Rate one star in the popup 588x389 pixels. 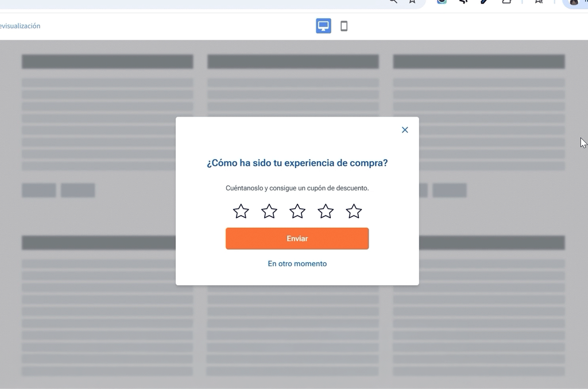[x=241, y=211]
